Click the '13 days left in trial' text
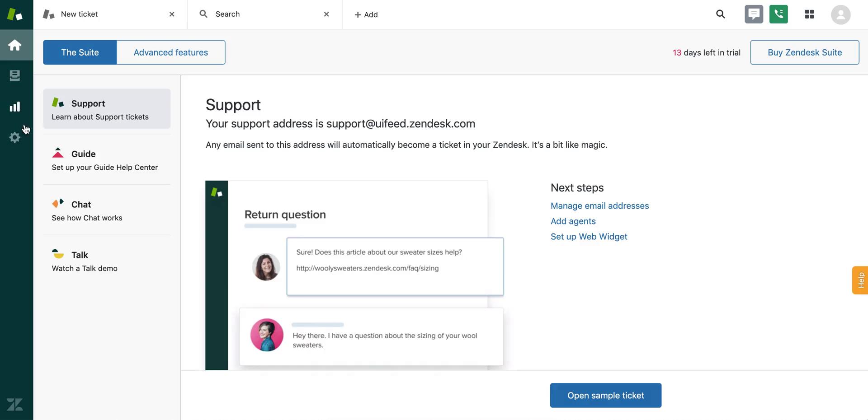868x420 pixels. (706, 52)
